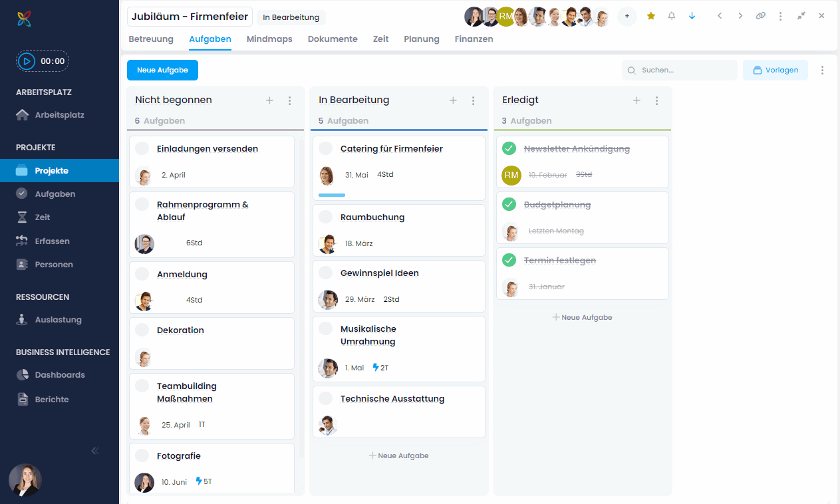Check off the Raumbuchung task
840x504 pixels.
(x=326, y=217)
